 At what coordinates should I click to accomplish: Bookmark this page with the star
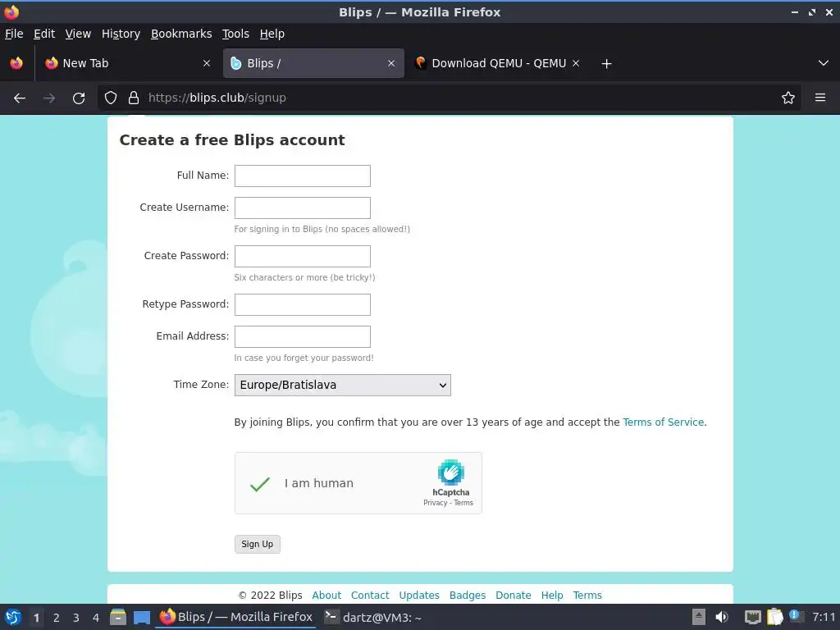tap(787, 98)
